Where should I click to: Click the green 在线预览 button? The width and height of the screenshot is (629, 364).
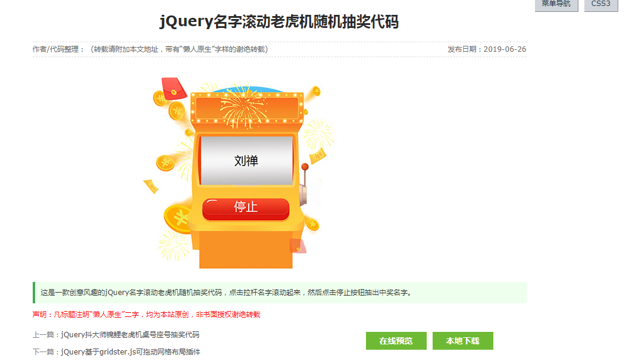tap(396, 341)
